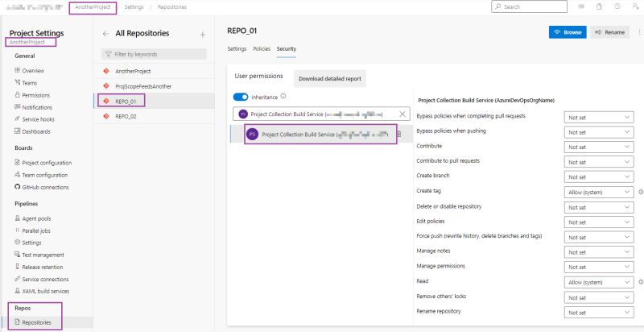This screenshot has height=332, width=644.
Task: Open Delete or disable repository dropdown
Action: [x=599, y=208]
